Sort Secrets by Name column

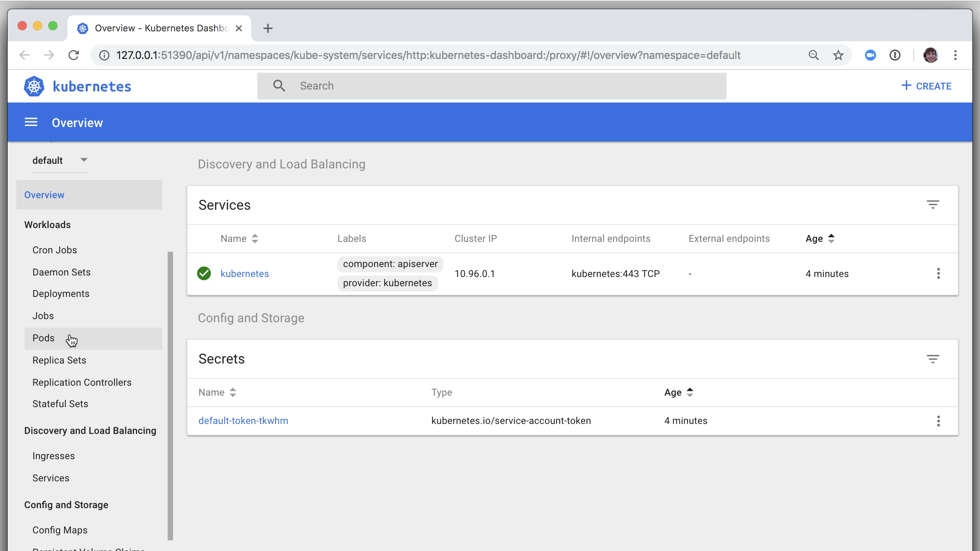(217, 393)
